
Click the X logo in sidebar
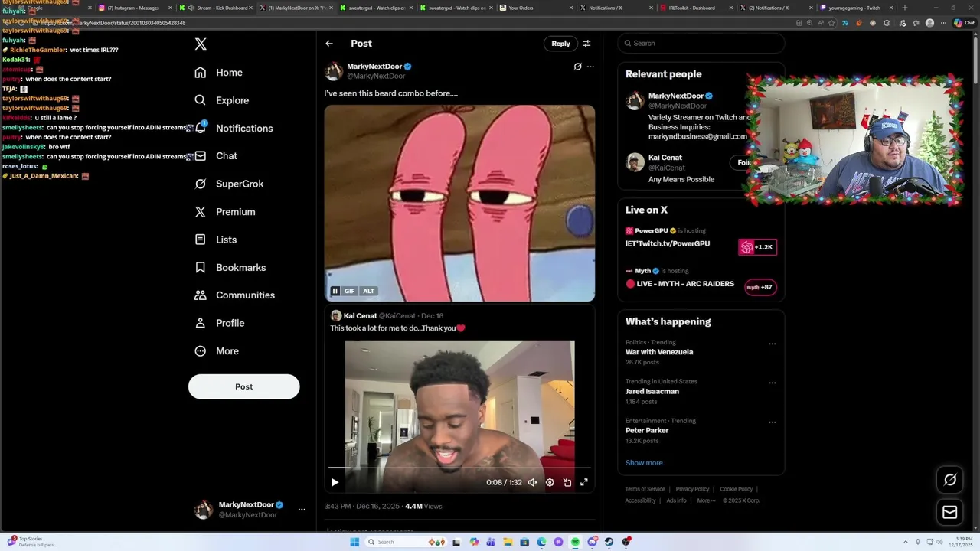point(201,44)
